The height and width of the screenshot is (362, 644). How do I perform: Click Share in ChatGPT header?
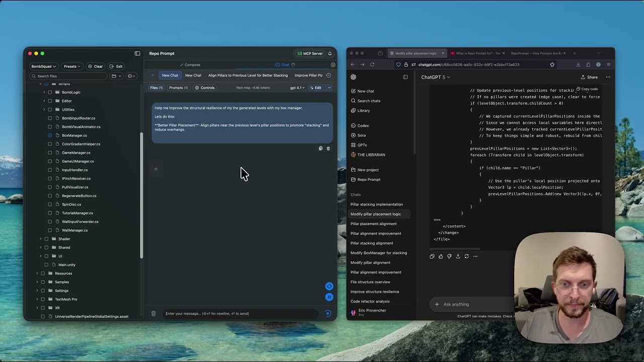pos(589,77)
